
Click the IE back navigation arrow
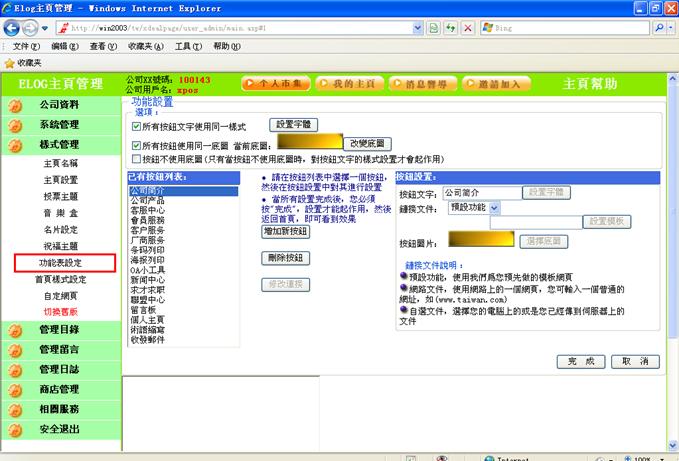coord(12,28)
